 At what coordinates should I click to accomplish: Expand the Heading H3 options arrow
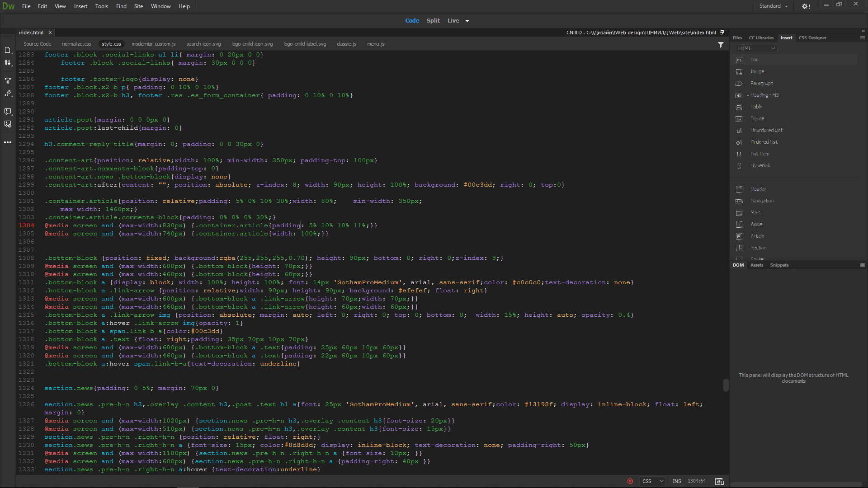pos(748,95)
